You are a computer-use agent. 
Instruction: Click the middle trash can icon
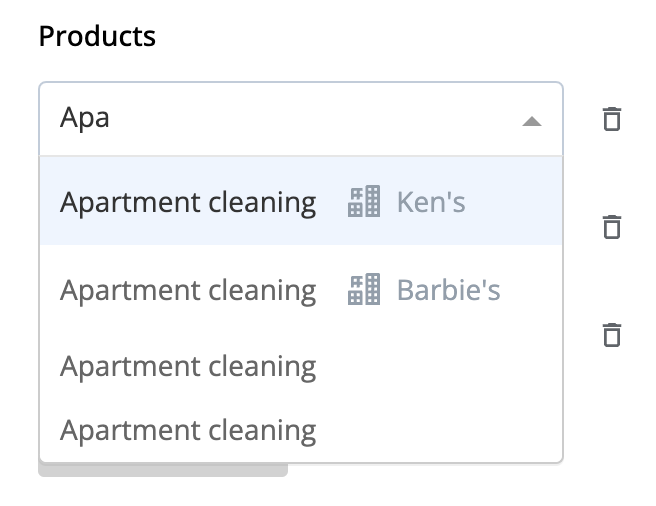pyautogui.click(x=612, y=227)
